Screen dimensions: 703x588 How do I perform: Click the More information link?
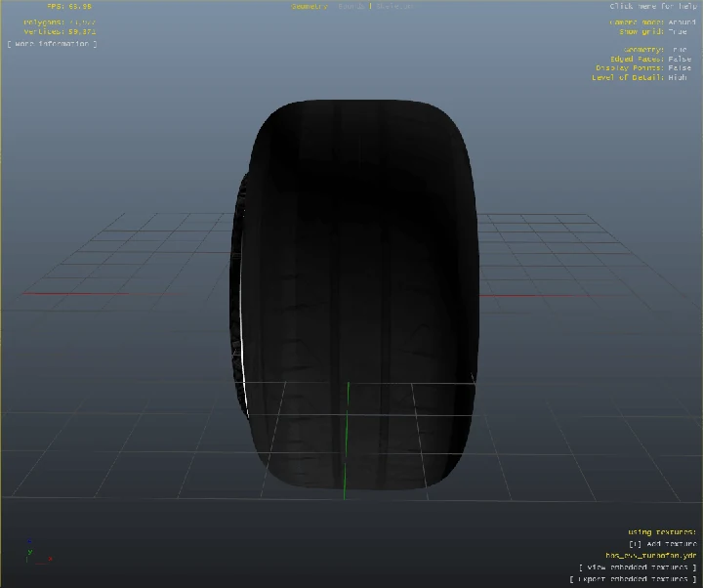tap(52, 44)
